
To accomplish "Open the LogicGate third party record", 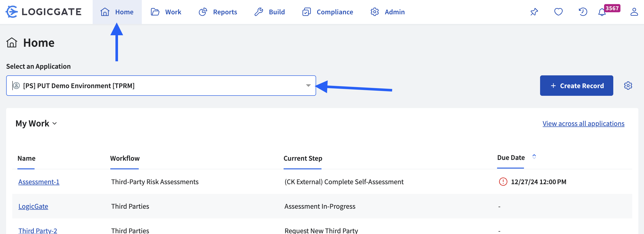I will coord(33,206).
